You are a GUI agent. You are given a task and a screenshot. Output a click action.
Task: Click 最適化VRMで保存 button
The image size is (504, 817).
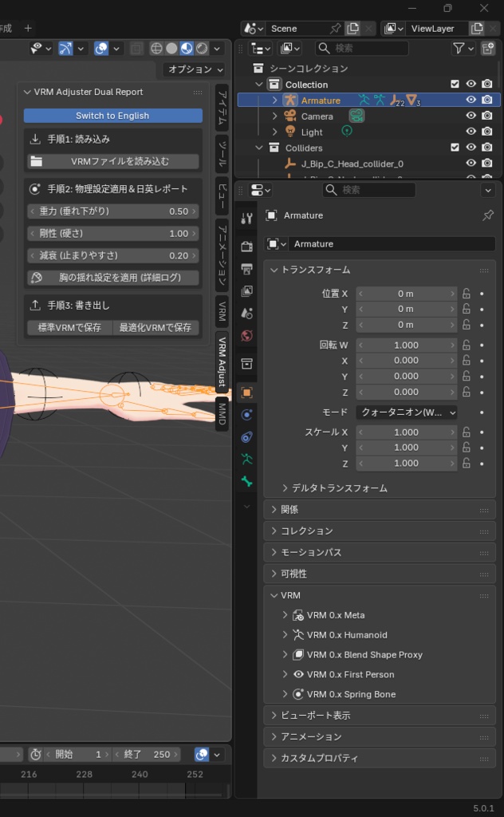point(156,327)
